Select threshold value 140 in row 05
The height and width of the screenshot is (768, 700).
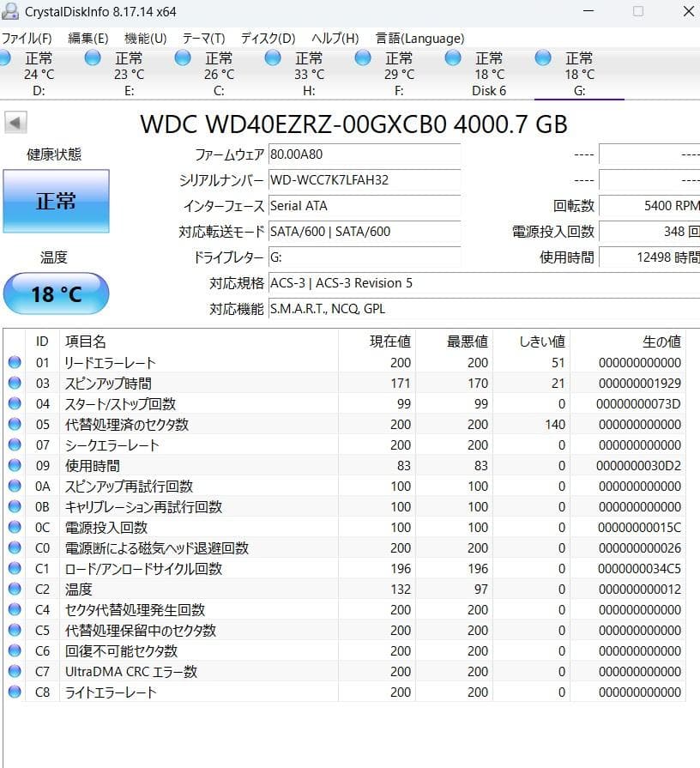tap(555, 425)
